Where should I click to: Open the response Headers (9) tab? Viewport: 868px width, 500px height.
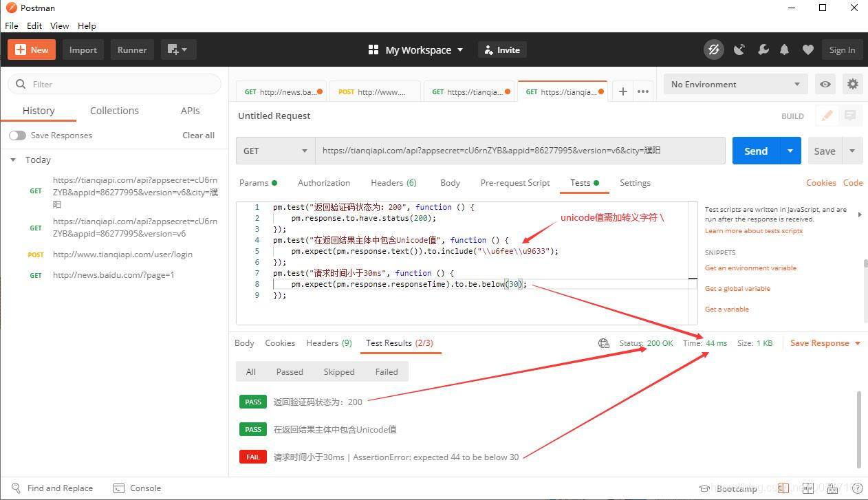pyautogui.click(x=329, y=343)
